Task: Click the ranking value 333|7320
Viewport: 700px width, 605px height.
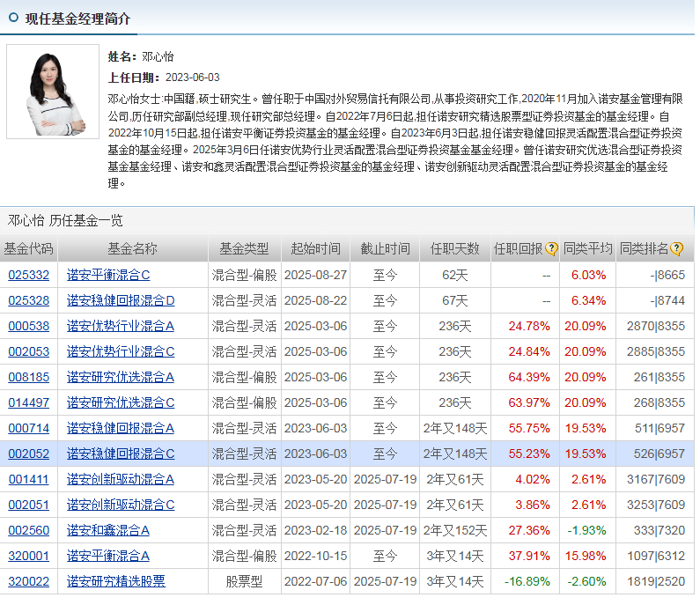Action: (659, 530)
